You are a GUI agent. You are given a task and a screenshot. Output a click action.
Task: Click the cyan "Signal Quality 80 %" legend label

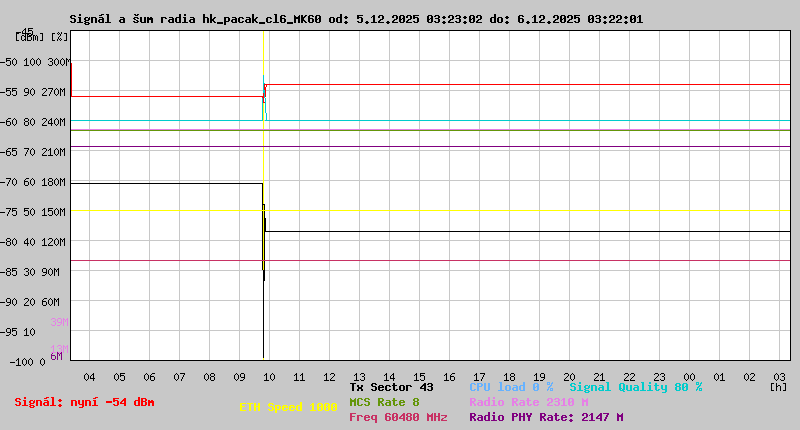coord(635,387)
